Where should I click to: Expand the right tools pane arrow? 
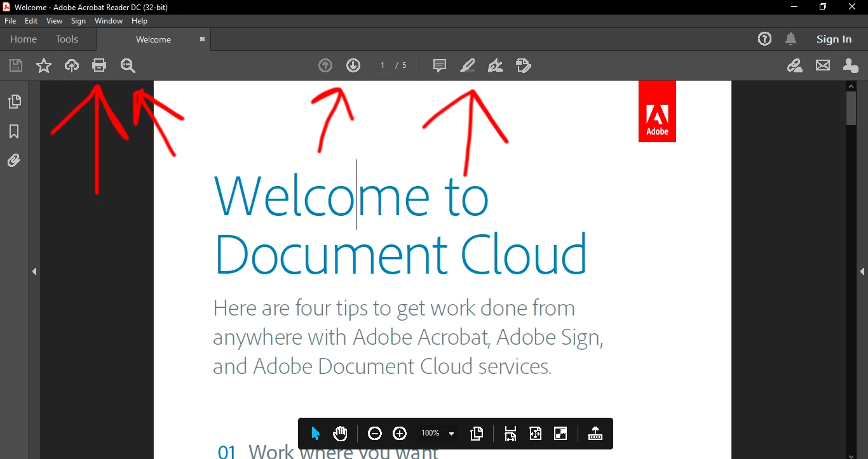tap(862, 272)
